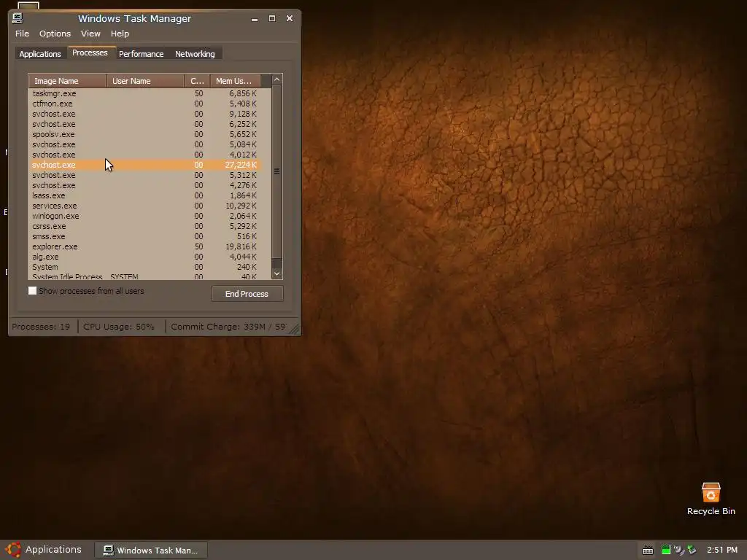Click the speaker plug tray icon
This screenshot has height=560, width=747.
coord(679,550)
